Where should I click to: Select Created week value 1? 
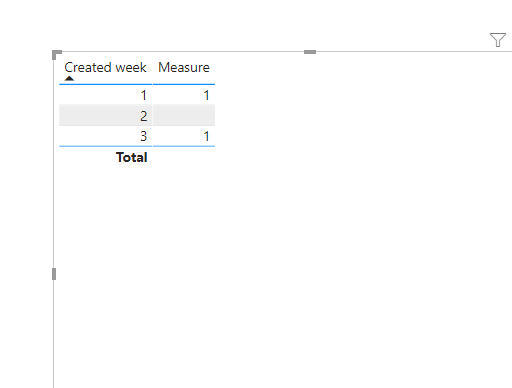click(144, 95)
